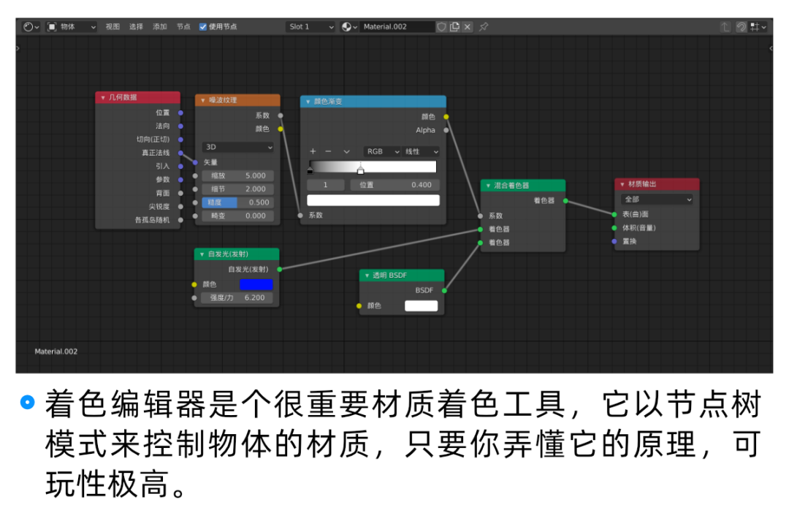Click the 位置 output socket in geometry node
789x532 pixels.
pos(180,113)
